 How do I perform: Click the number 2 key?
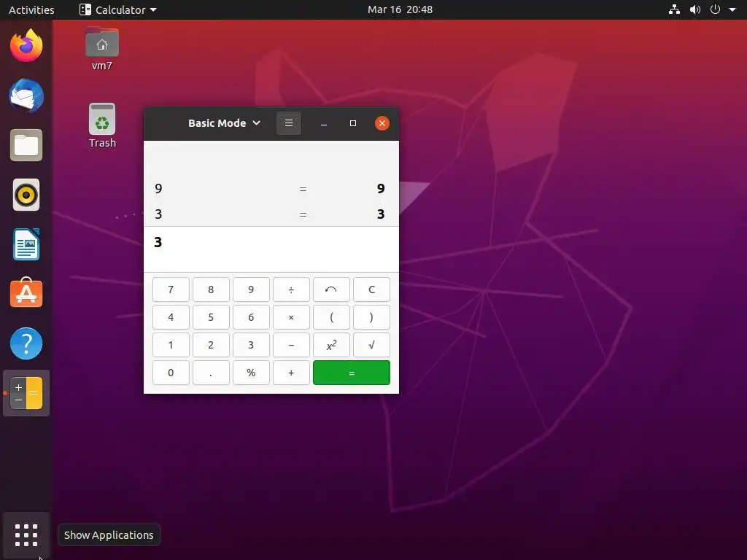(x=211, y=345)
